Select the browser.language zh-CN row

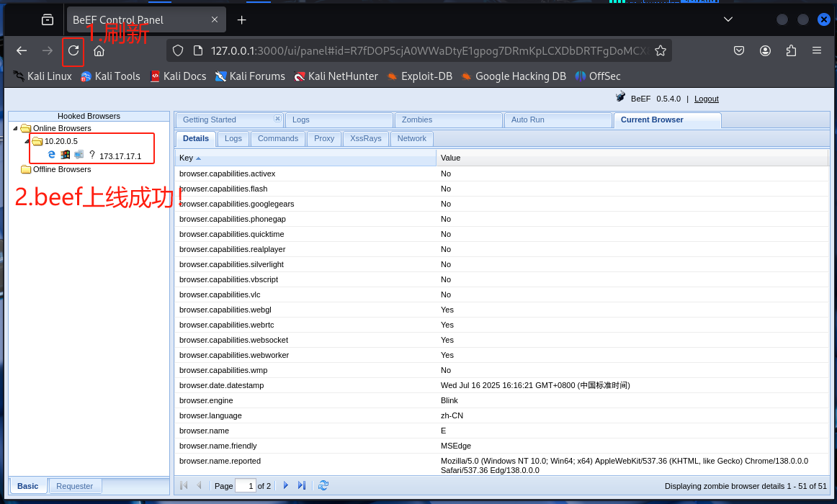[502, 415]
